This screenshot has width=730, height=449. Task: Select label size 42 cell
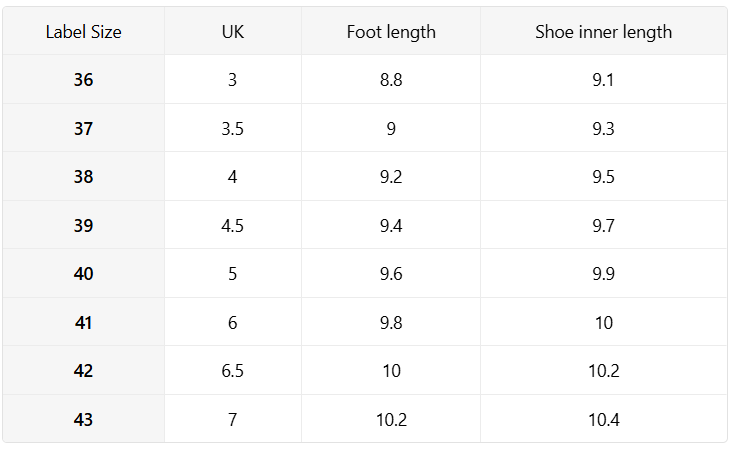pos(83,370)
